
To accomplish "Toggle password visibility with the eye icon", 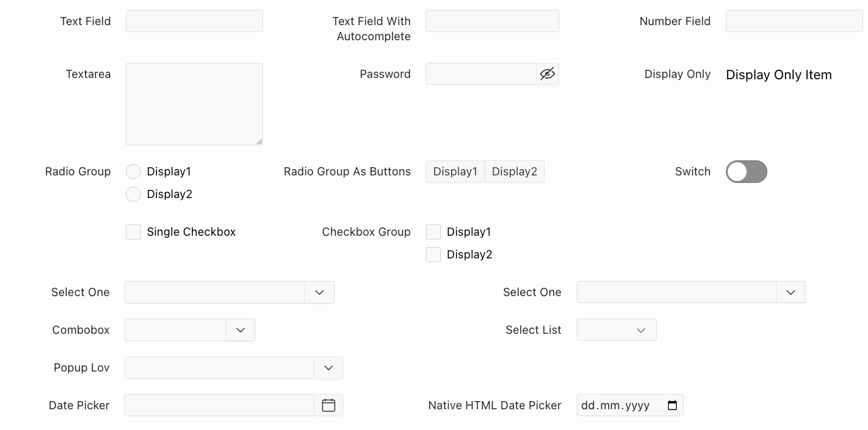I will pyautogui.click(x=547, y=74).
